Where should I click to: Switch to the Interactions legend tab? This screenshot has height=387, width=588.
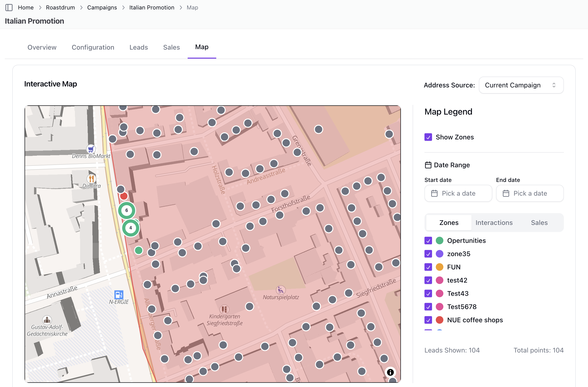pyautogui.click(x=494, y=223)
